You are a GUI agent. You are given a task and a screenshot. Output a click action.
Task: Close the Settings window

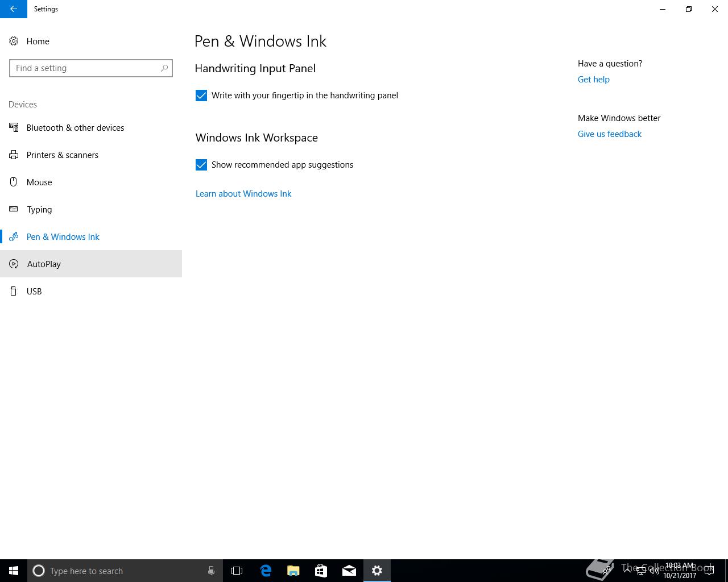[715, 9]
